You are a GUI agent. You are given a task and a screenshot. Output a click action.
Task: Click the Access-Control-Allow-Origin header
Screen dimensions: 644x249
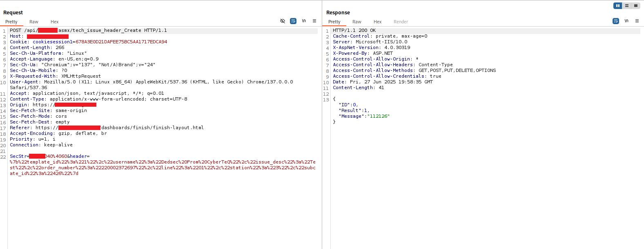click(x=376, y=59)
